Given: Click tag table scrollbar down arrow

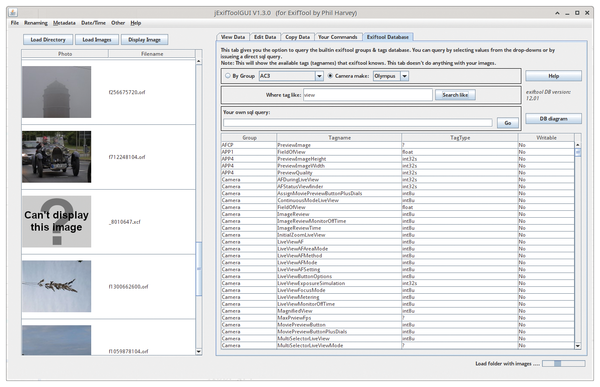Looking at the screenshot, I should click(578, 346).
